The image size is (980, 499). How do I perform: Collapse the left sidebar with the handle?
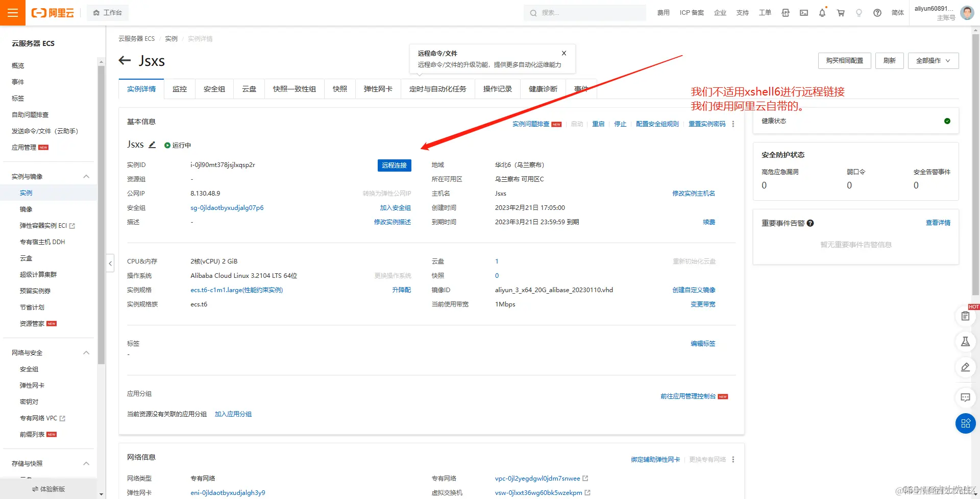(x=110, y=264)
